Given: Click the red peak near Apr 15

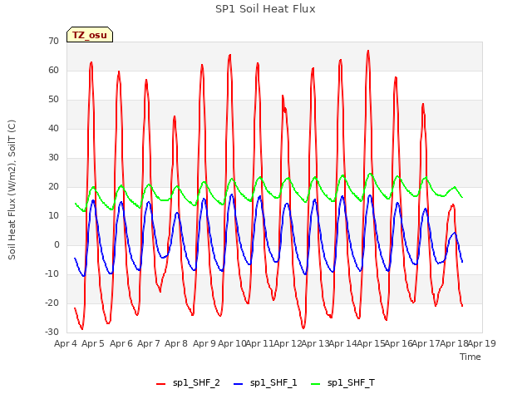Looking at the screenshot, I should click(x=368, y=51).
